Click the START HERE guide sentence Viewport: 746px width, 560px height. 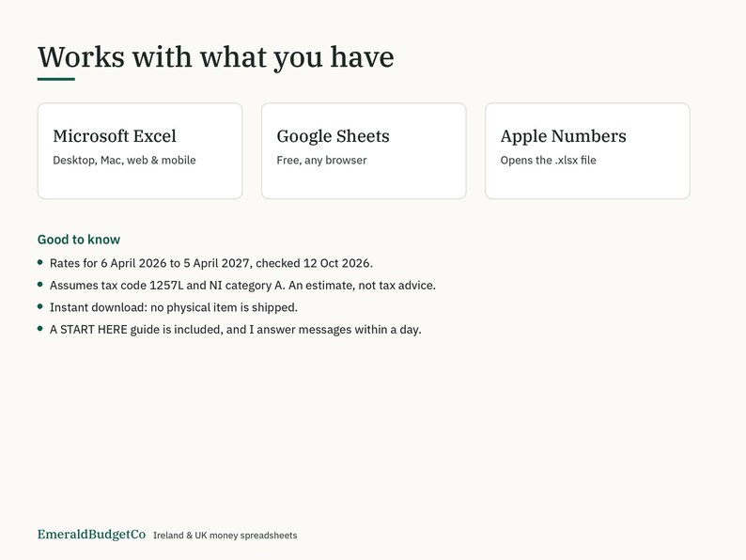pyautogui.click(x=236, y=330)
